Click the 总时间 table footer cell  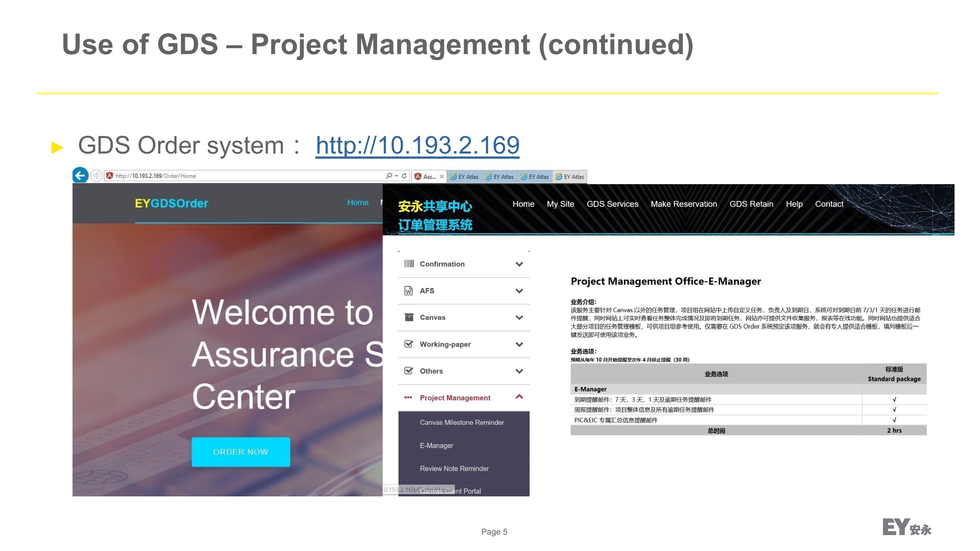pos(716,431)
